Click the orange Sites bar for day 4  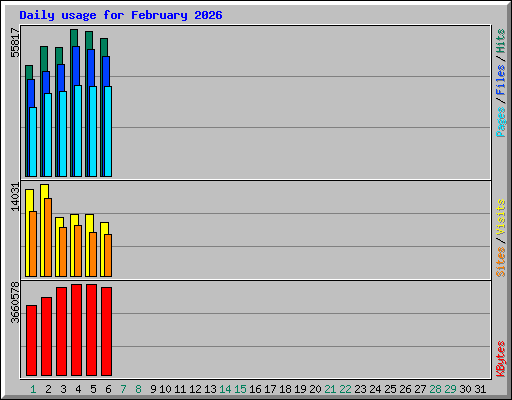point(78,251)
